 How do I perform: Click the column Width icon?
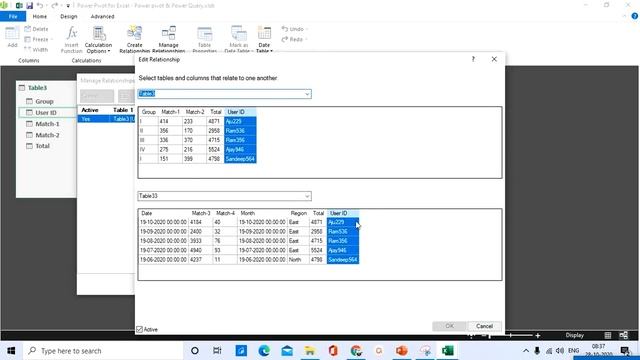click(28, 49)
